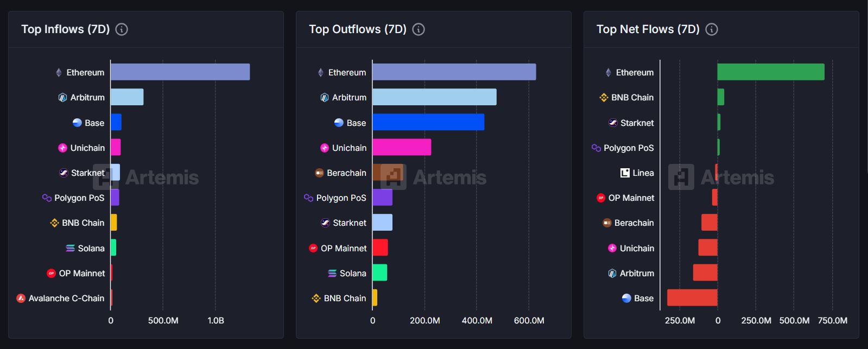Click the BNB Chain logo in Top Net Flows

click(x=604, y=98)
